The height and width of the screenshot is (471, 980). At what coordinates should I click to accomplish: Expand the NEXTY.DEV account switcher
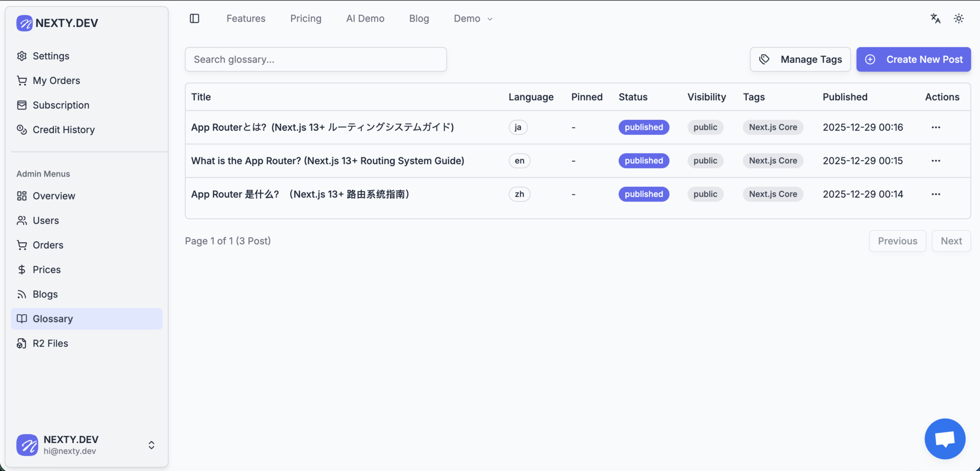tap(151, 445)
